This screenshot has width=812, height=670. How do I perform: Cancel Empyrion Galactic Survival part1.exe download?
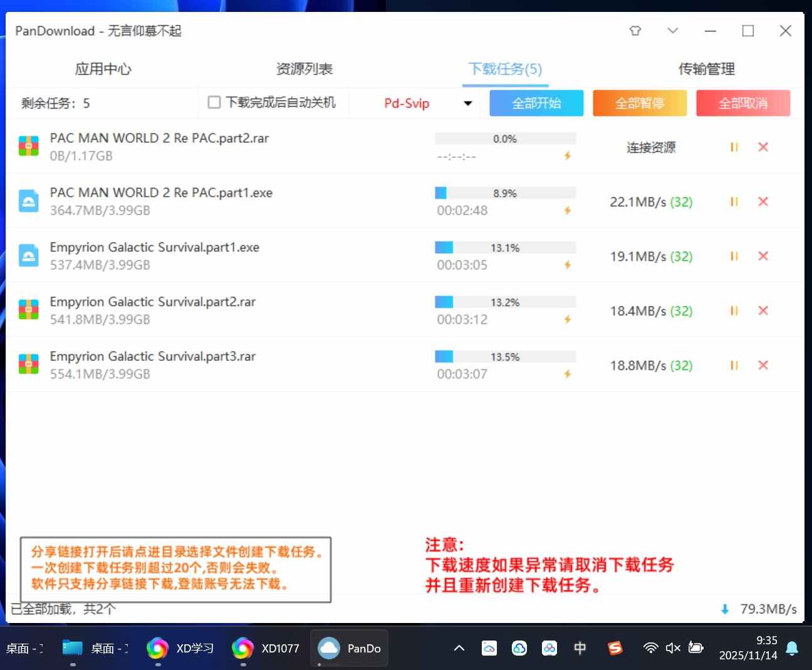tap(763, 256)
